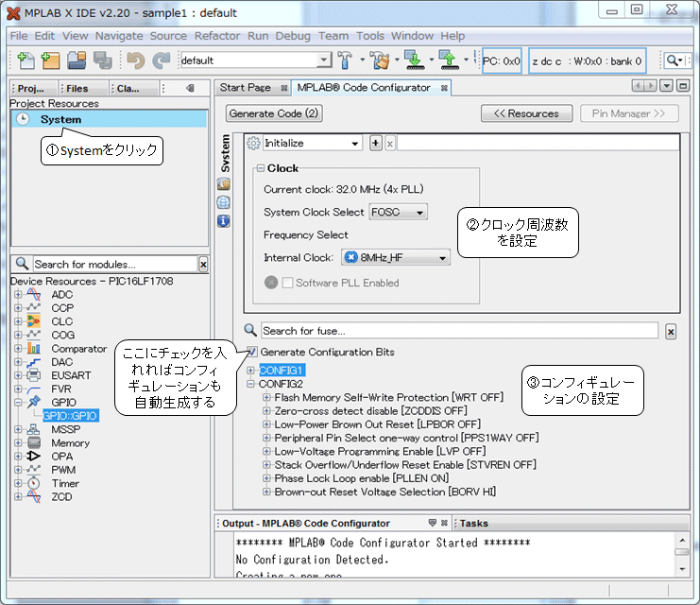Click the ADC module icon
The image size is (700, 605).
33,294
